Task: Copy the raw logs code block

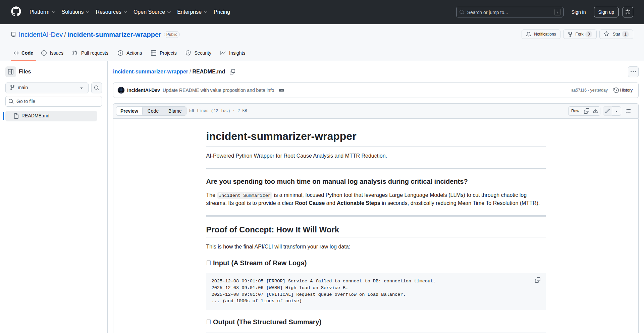Action: 538,280
